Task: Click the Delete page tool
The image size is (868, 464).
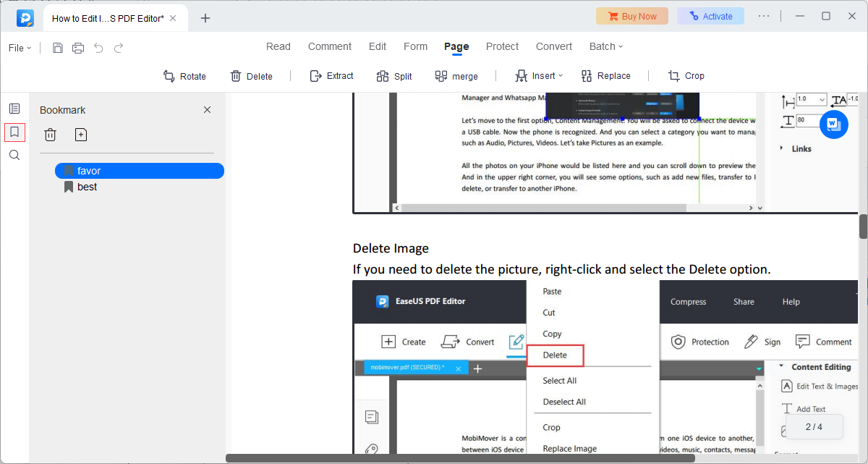Action: (x=251, y=76)
